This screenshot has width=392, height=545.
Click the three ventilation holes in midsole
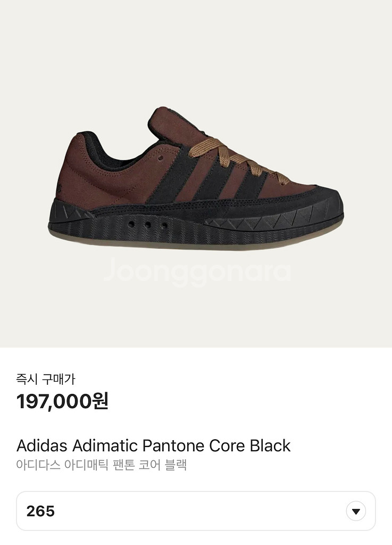point(148,225)
